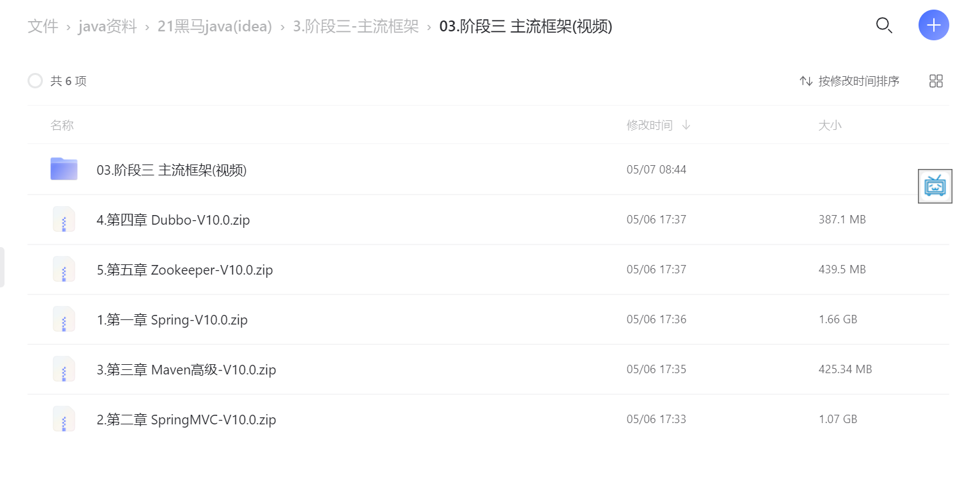Click the floating bilibili TV icon
This screenshot has height=489, width=980.
[935, 186]
